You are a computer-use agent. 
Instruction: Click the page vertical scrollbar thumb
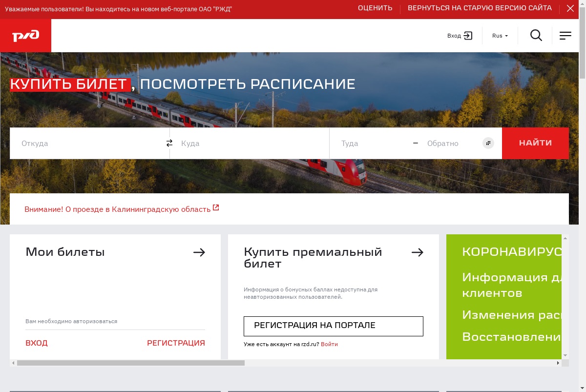[x=582, y=42]
